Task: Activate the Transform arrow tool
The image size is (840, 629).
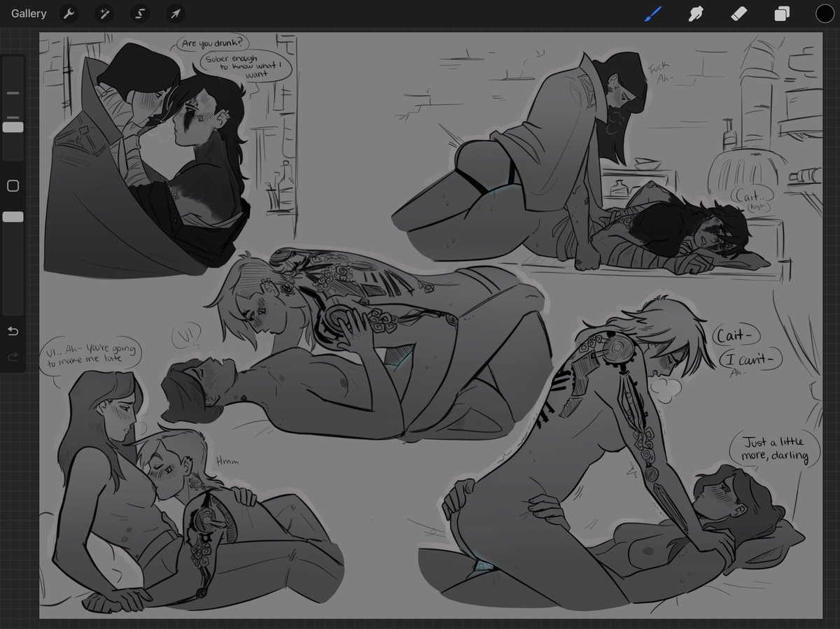Action: tap(176, 13)
